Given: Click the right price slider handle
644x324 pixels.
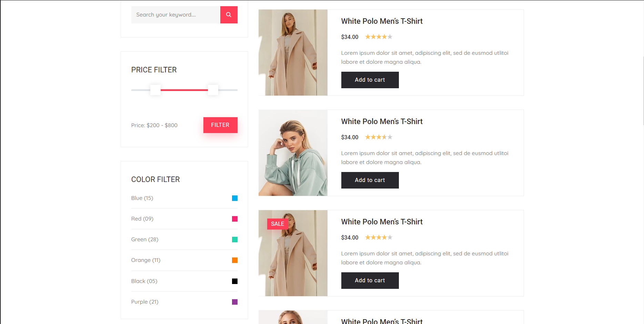Looking at the screenshot, I should 213,90.
